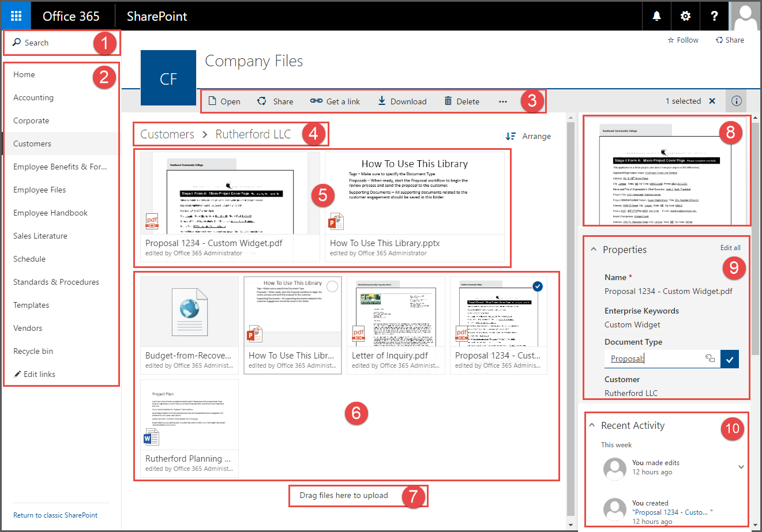Open Schedule in the navigation

(x=29, y=259)
